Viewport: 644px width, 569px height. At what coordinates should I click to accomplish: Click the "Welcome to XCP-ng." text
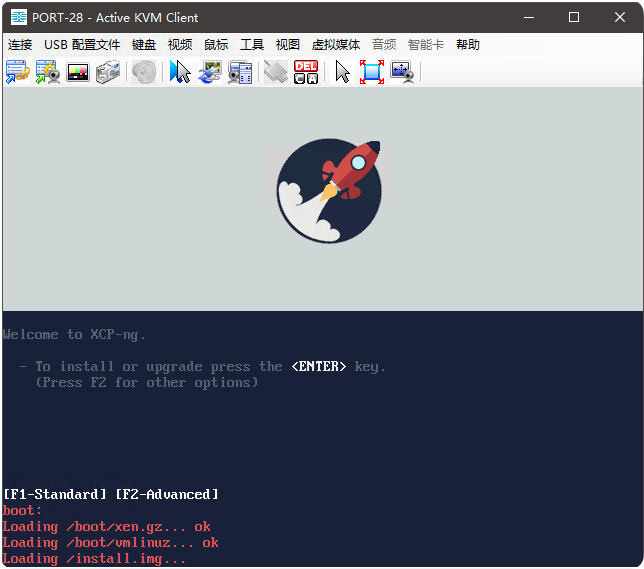[x=74, y=334]
